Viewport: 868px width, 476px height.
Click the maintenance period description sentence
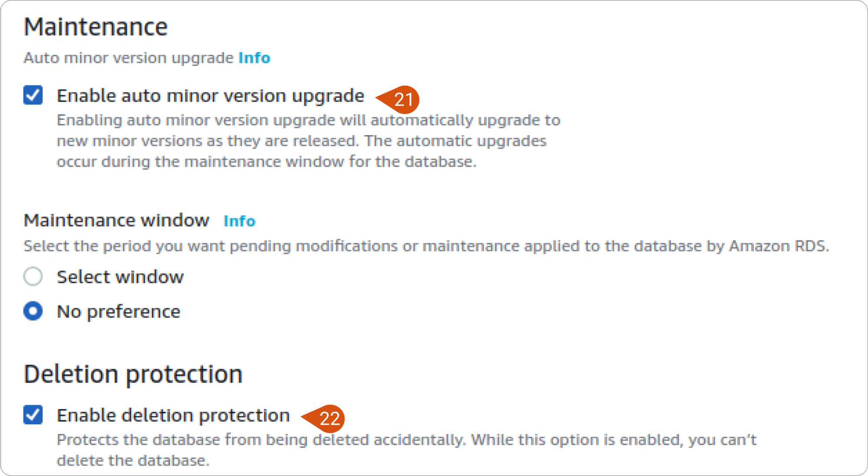(x=426, y=246)
